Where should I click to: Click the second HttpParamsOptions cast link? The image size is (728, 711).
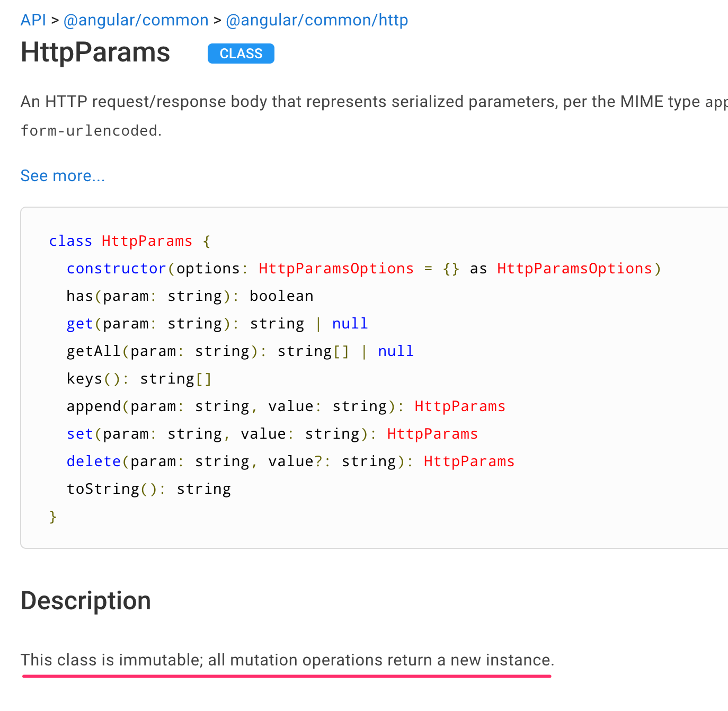click(574, 269)
